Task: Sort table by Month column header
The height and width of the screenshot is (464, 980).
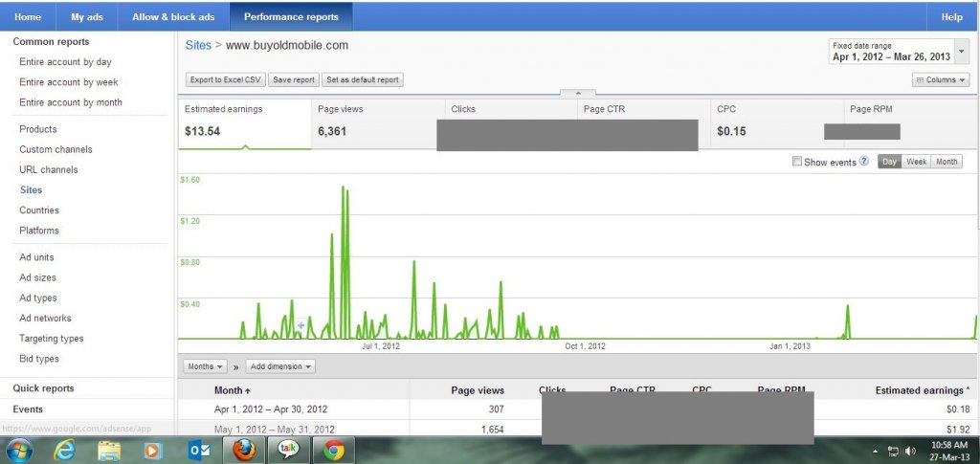Action: pos(232,390)
